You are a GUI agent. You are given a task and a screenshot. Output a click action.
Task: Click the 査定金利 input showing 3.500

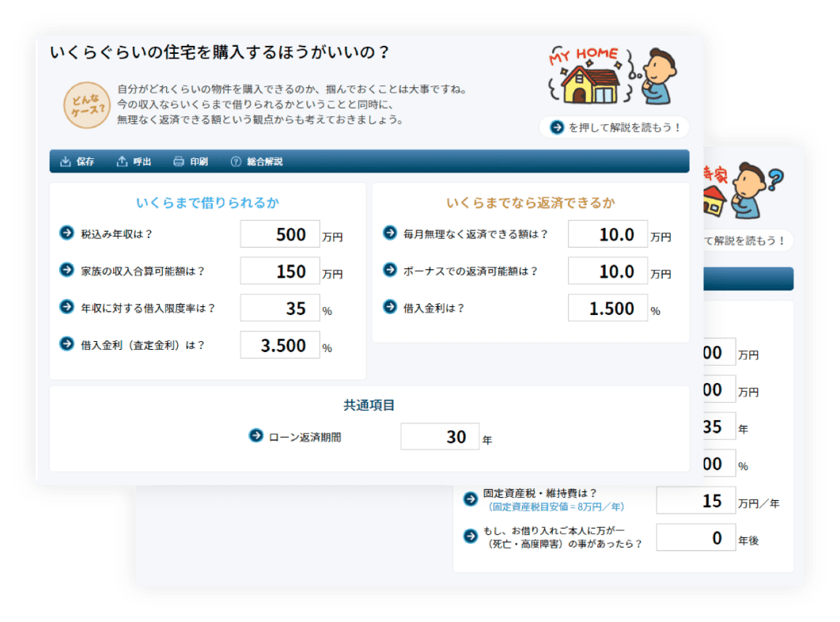coord(280,346)
